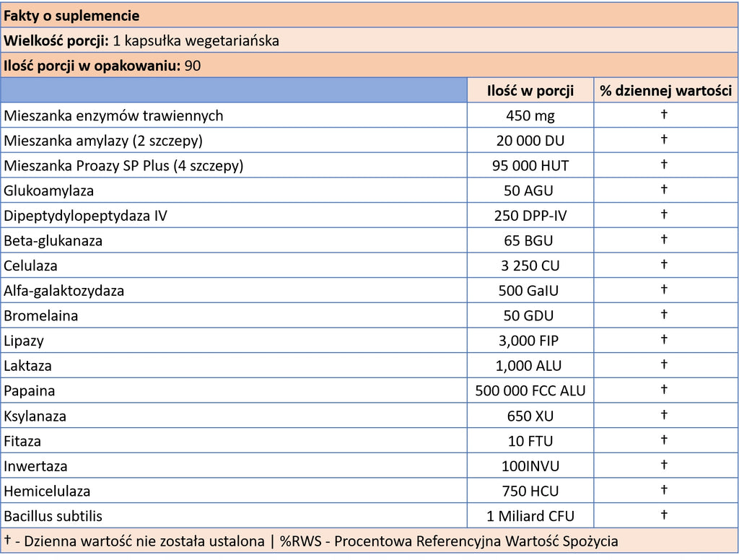This screenshot has height=560, width=739.
Task: Select the 'Beta-glukanaza' cell
Action: tap(234, 240)
